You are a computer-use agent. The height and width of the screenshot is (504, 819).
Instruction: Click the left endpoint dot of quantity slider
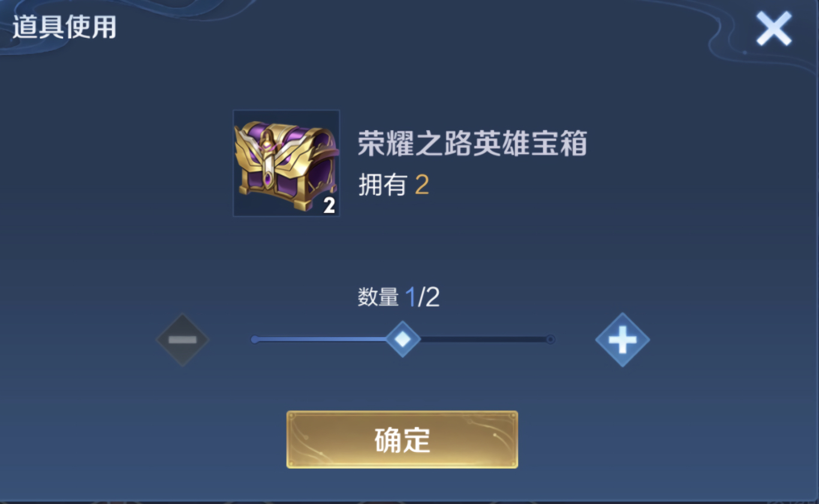[x=255, y=339]
